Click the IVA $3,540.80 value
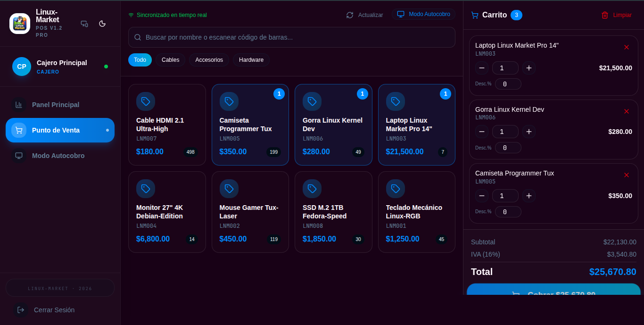 click(x=622, y=254)
